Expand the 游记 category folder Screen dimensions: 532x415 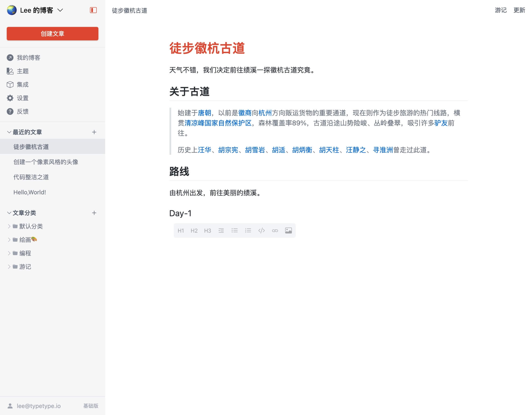point(9,267)
